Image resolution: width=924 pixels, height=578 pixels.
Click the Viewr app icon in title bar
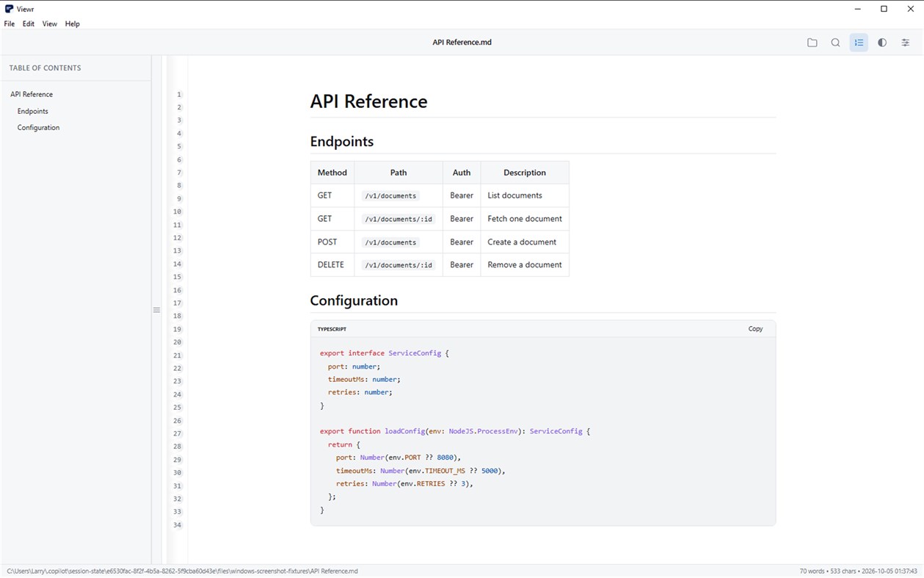point(9,9)
